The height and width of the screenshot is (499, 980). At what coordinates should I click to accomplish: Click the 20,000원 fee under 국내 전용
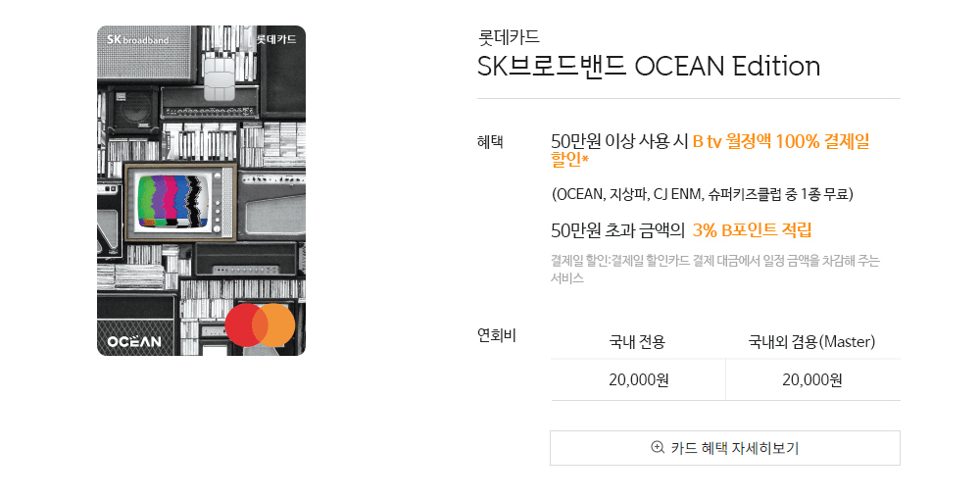coord(638,380)
